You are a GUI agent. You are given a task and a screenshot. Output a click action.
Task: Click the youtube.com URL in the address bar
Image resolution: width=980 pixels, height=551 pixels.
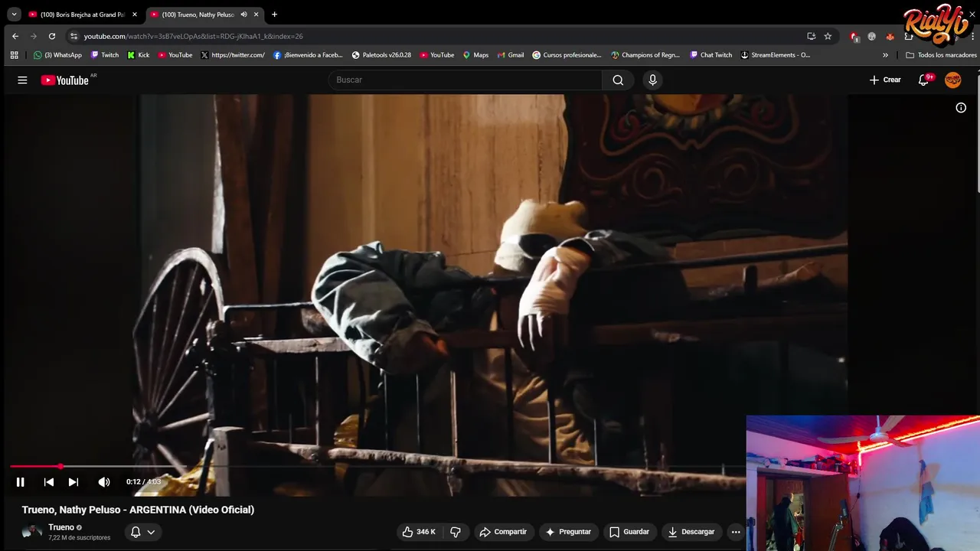(193, 36)
